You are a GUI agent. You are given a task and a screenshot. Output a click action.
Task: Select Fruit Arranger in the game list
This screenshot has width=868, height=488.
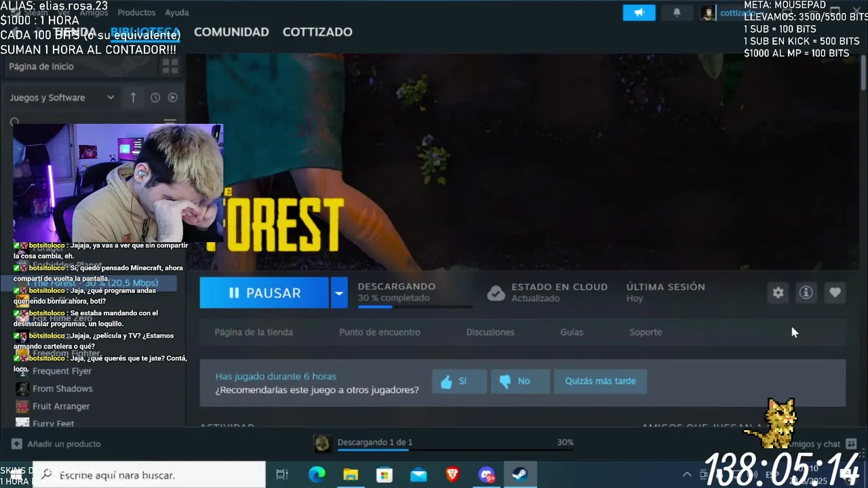tap(61, 406)
